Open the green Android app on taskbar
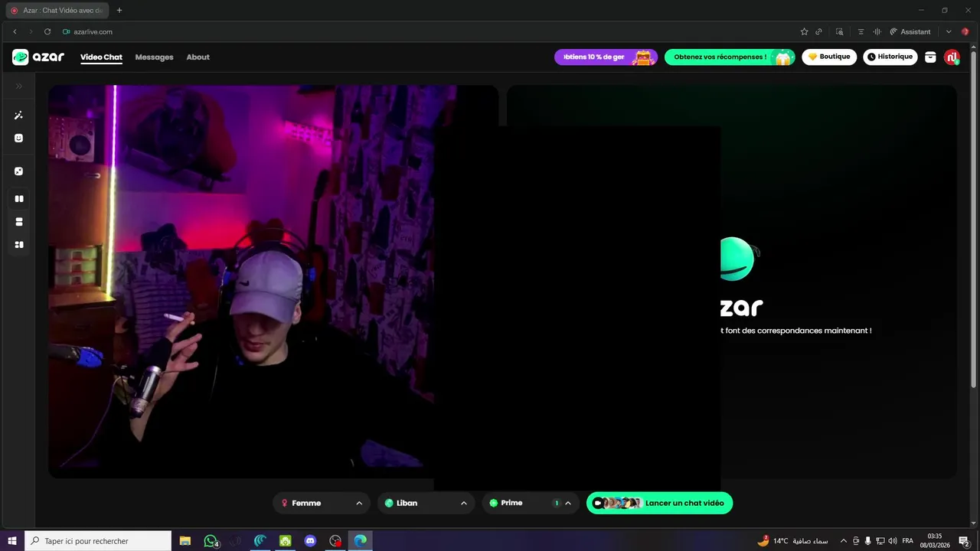The image size is (980, 551). (285, 541)
